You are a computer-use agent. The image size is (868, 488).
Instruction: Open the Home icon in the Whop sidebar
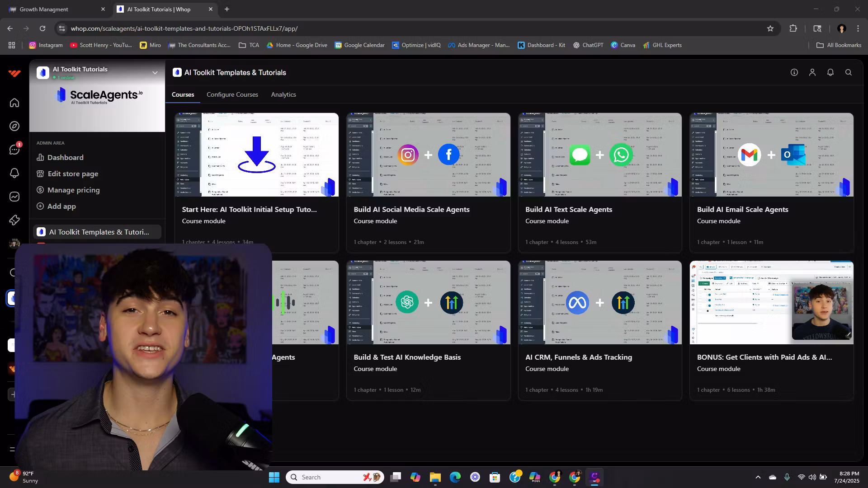point(14,103)
